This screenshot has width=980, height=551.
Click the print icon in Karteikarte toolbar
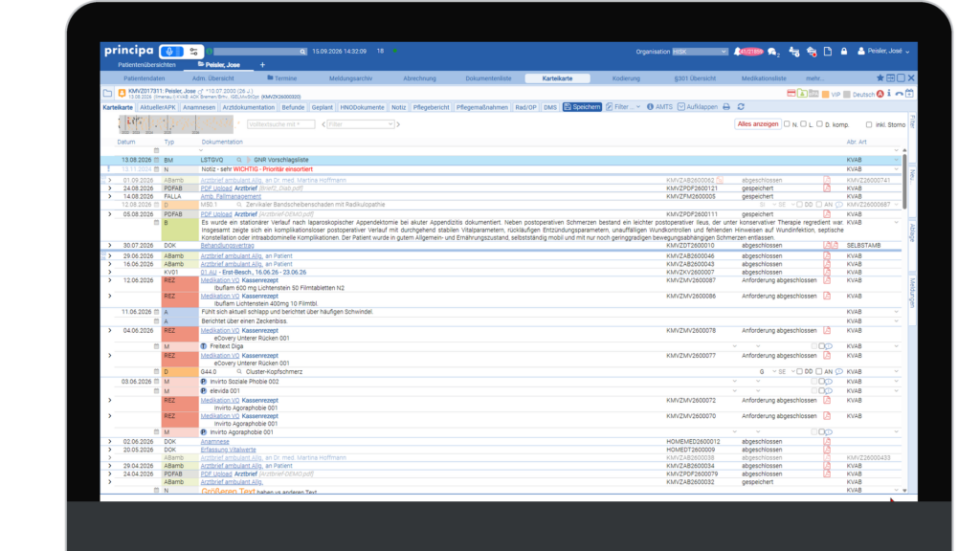pos(726,107)
